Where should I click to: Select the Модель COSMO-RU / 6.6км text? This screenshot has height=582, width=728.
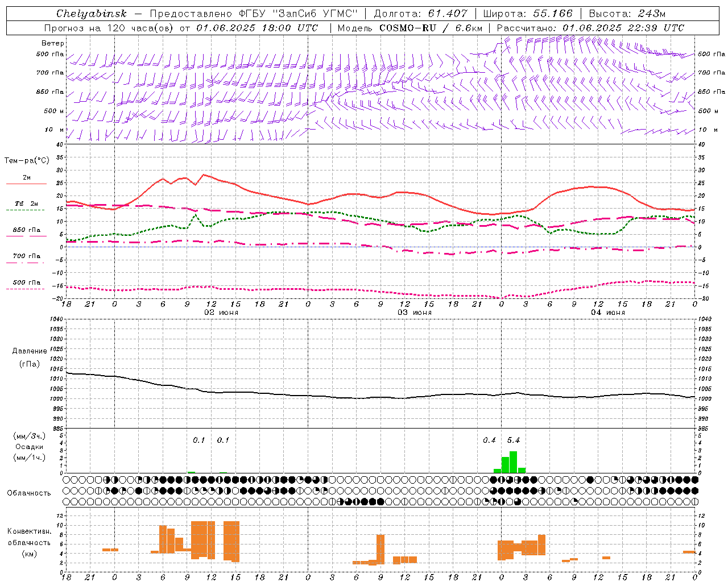coord(410,28)
